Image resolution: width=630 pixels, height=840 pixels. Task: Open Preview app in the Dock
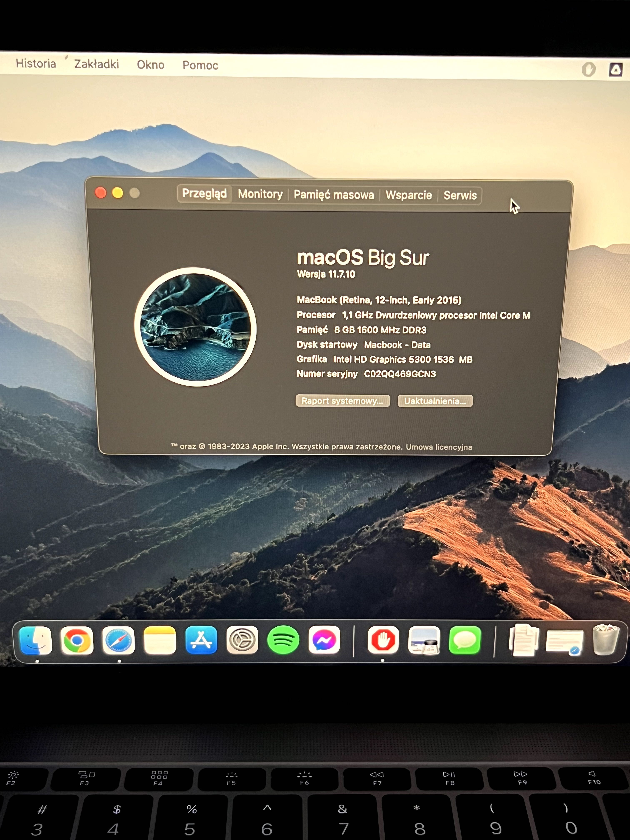click(424, 641)
